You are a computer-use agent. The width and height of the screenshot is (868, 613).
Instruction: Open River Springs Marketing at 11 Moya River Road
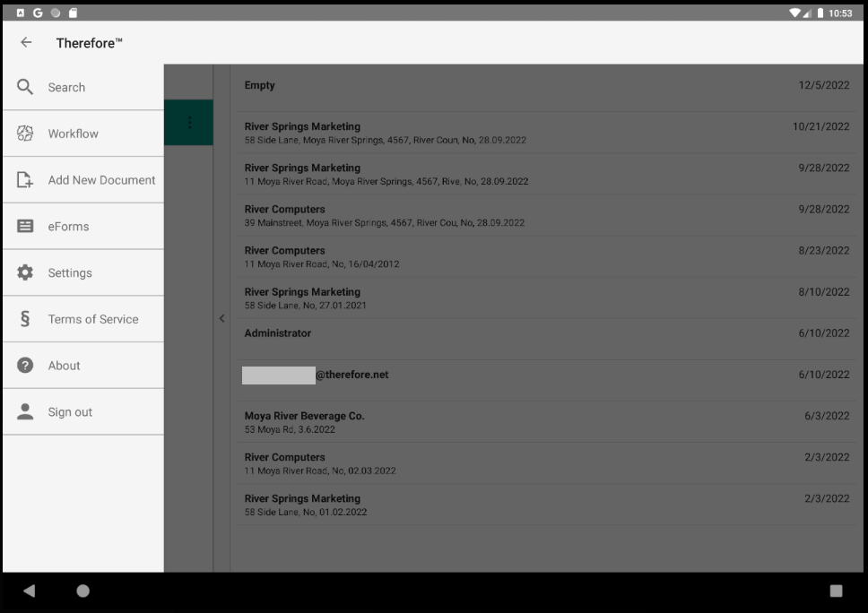[547, 174]
